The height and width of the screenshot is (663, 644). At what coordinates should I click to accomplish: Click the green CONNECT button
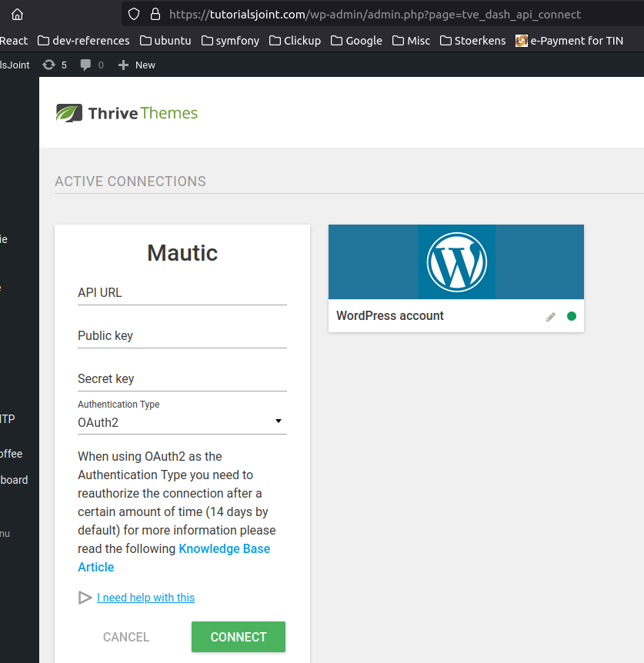[x=239, y=637]
